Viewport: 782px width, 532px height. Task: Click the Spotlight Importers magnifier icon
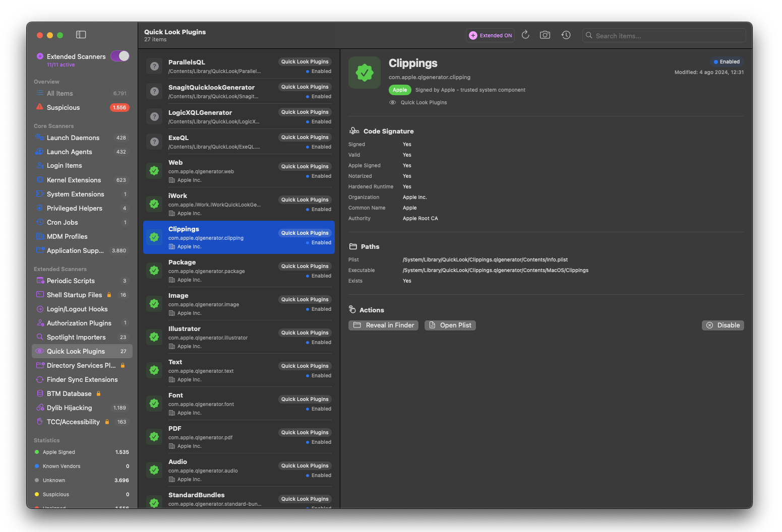[x=39, y=337]
